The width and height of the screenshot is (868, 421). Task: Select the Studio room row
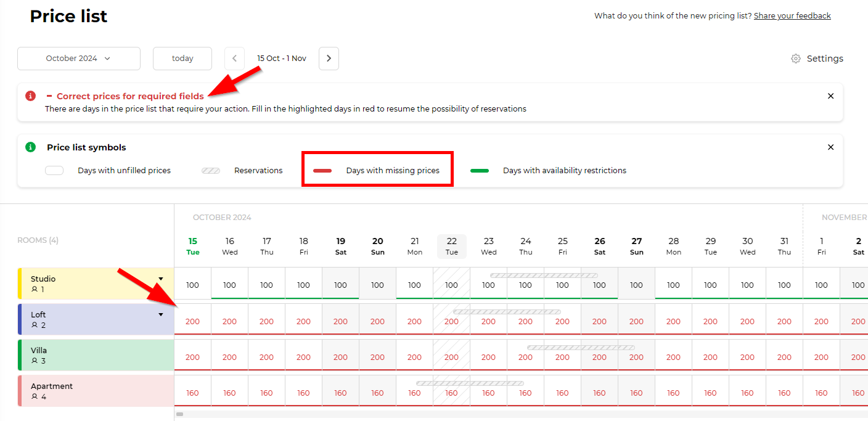pyautogui.click(x=96, y=284)
